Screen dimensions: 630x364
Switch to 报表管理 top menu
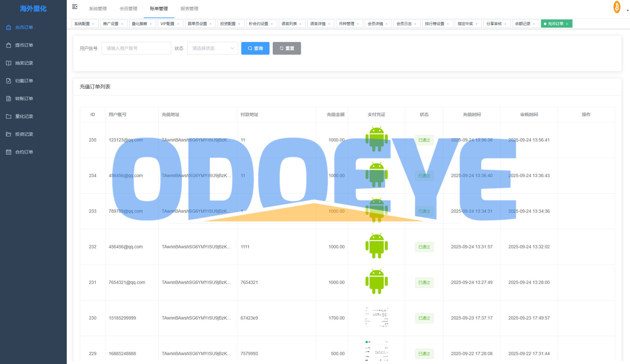(x=189, y=9)
